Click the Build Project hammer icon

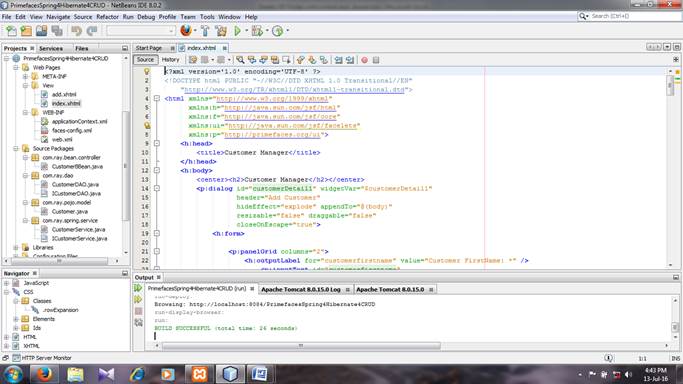point(205,31)
